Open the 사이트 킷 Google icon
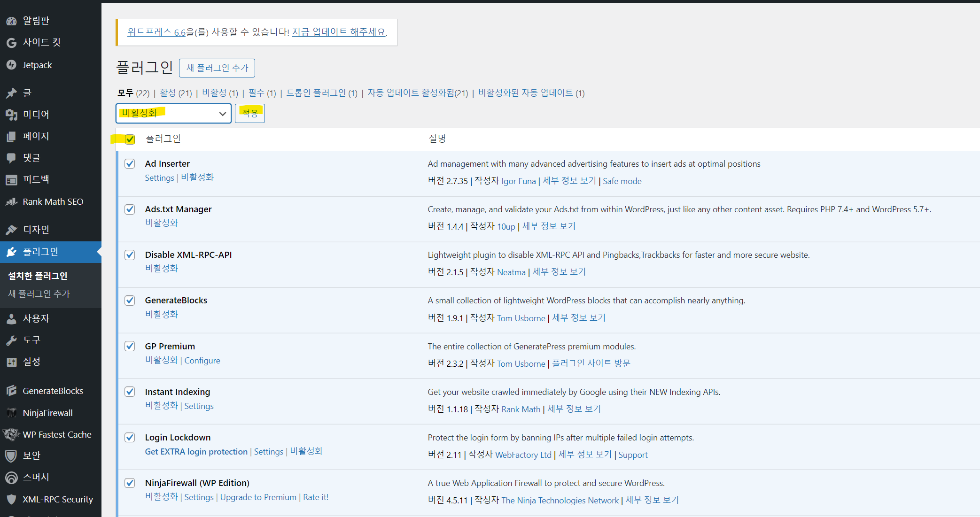 [x=11, y=43]
